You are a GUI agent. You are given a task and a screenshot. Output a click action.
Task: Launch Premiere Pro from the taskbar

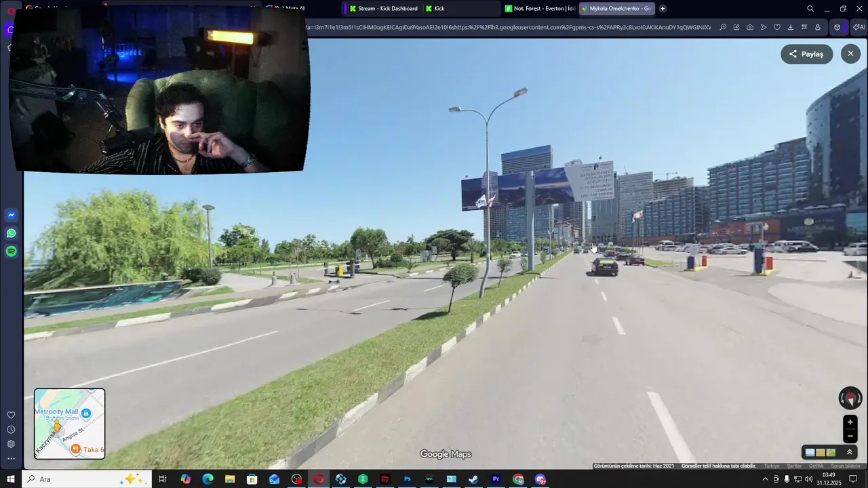(496, 479)
